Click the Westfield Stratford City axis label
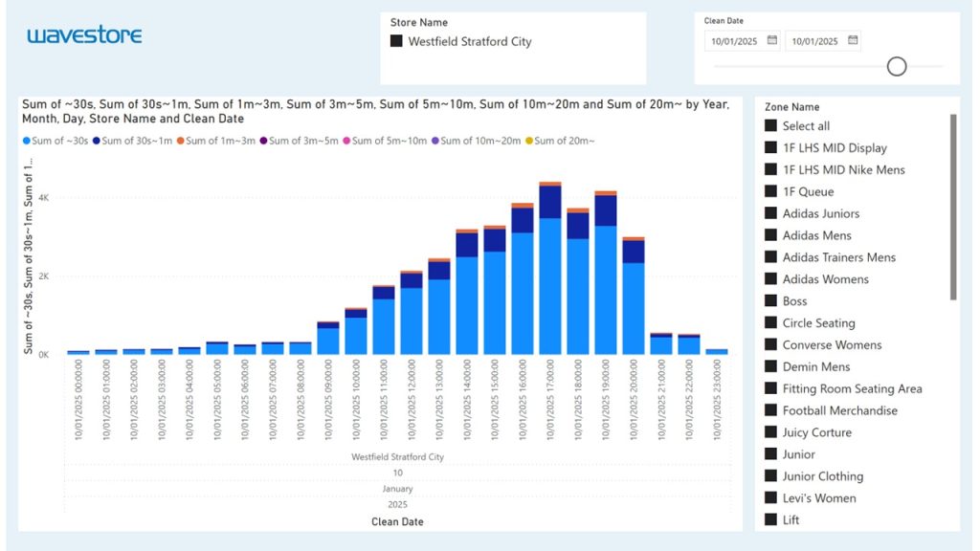The width and height of the screenshot is (980, 551). 397,456
